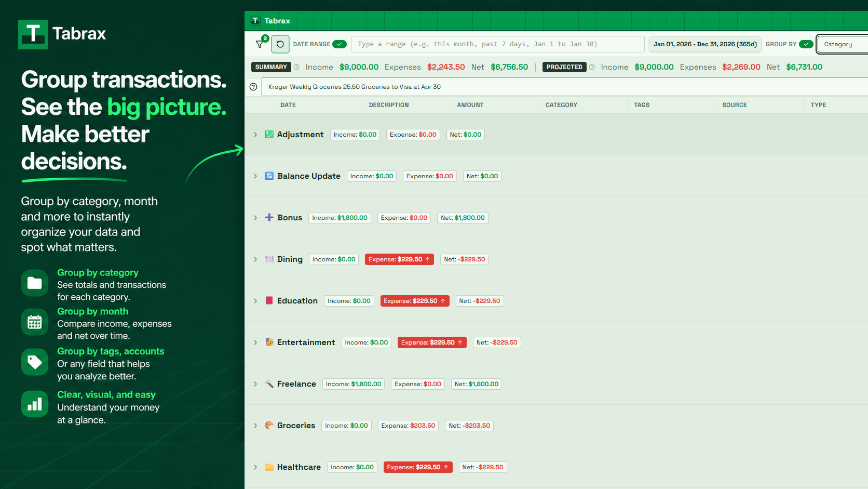This screenshot has width=868, height=489.
Task: Expand the Entertainment group row
Action: (255, 342)
